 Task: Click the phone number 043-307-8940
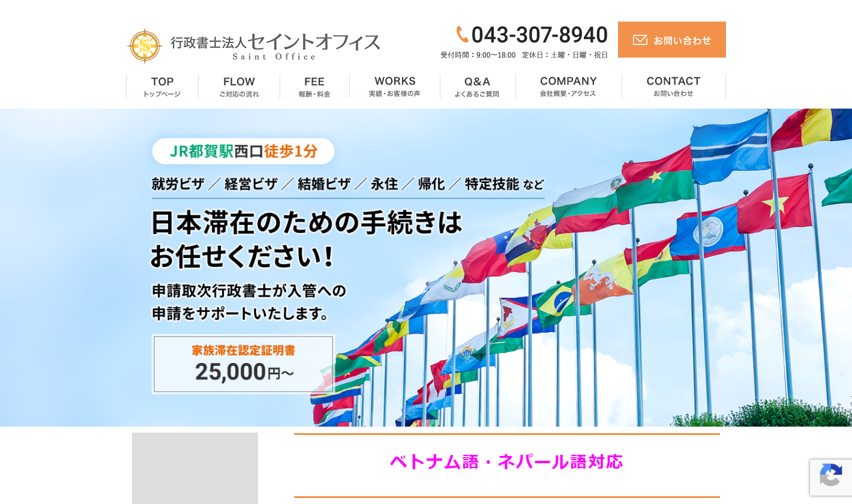coord(539,35)
